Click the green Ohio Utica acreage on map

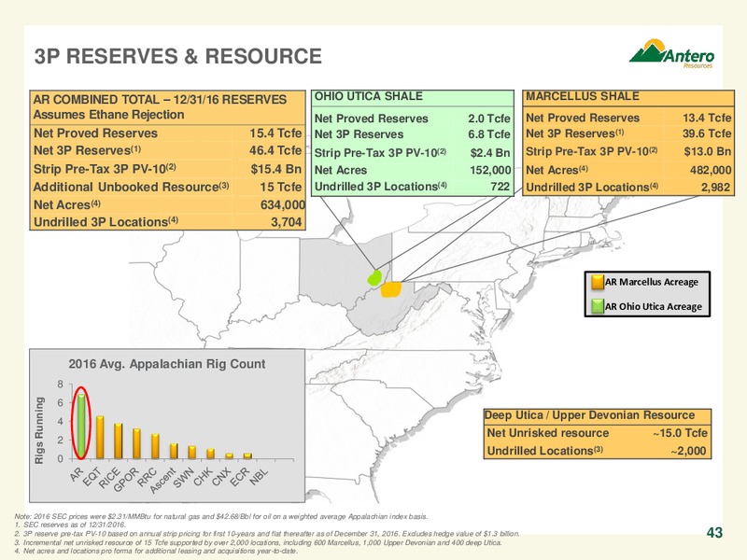coord(374,277)
